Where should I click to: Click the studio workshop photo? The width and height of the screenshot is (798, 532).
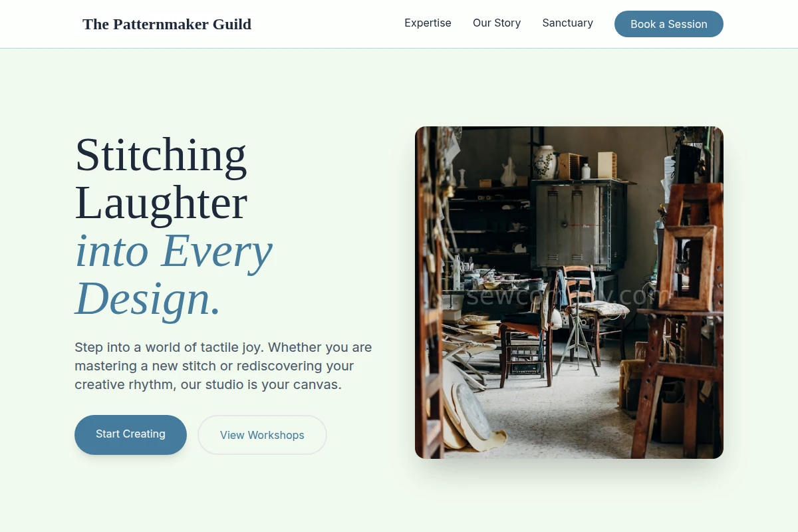tap(569, 293)
